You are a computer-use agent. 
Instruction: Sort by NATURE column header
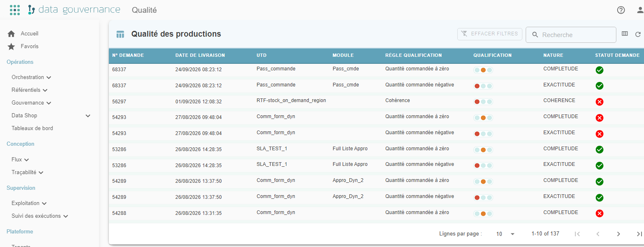(x=553, y=55)
